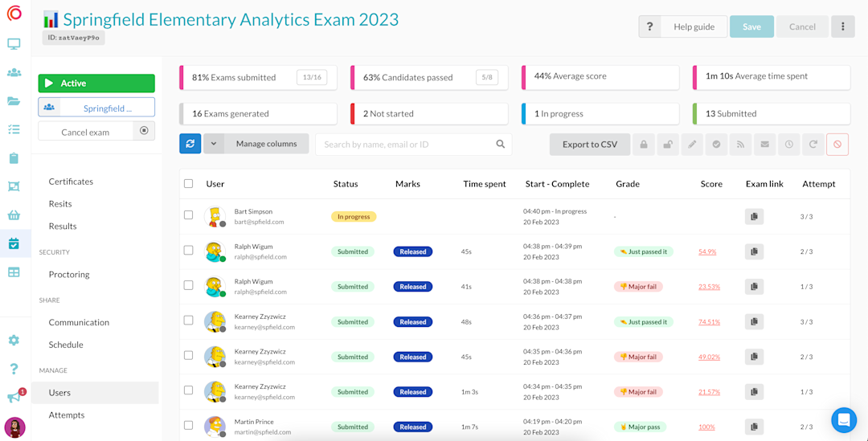The height and width of the screenshot is (441, 868).
Task: Open Schedule in the side menu
Action: [66, 344]
